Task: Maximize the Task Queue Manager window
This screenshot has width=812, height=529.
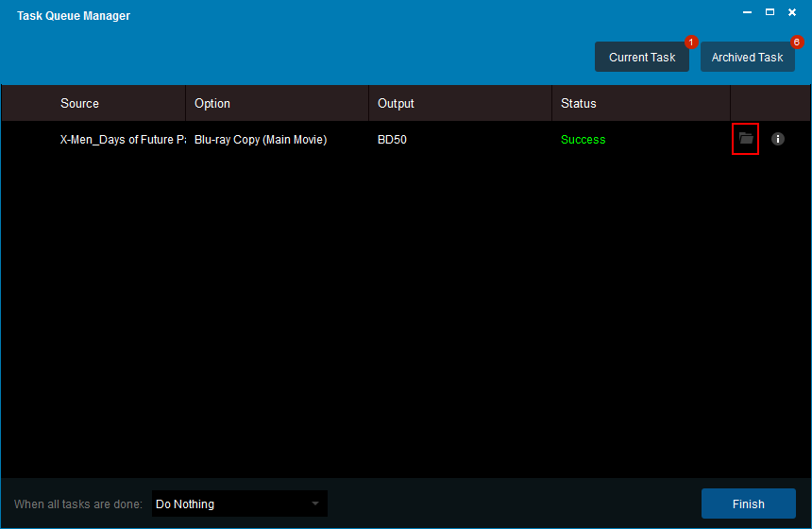Action: coord(770,12)
